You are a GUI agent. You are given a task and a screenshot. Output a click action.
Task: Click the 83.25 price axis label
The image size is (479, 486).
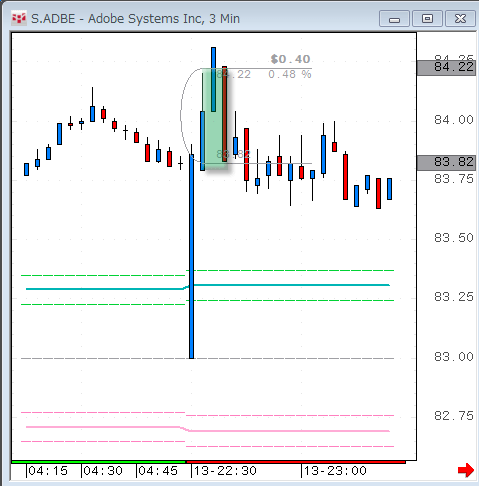pos(454,297)
